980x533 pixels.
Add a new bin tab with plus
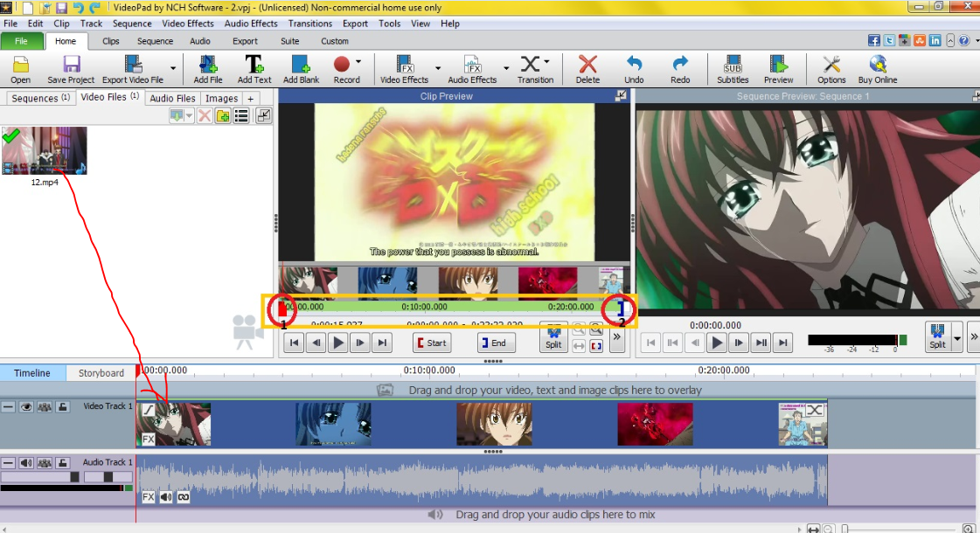click(251, 99)
